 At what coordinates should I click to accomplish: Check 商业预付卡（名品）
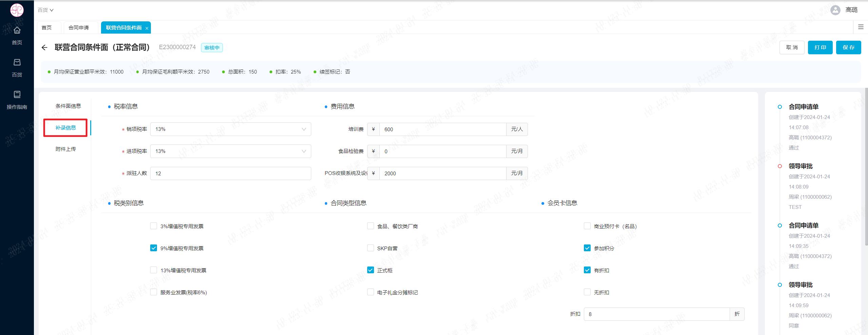pyautogui.click(x=587, y=226)
